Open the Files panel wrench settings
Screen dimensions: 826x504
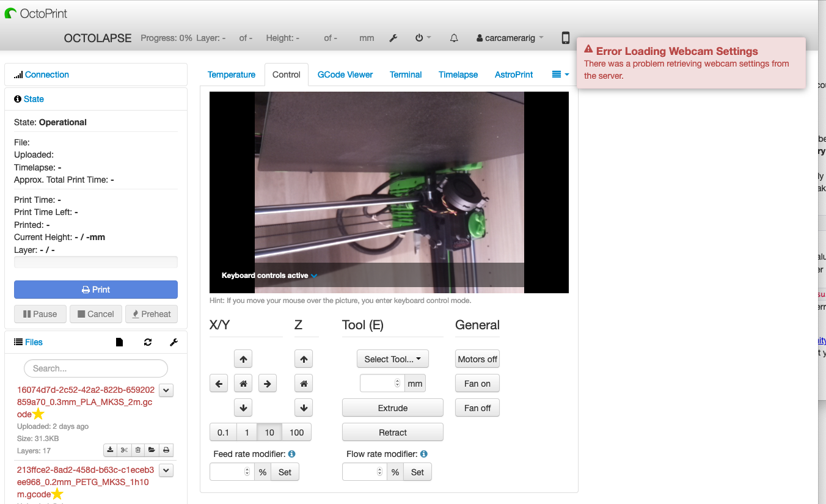pos(174,342)
